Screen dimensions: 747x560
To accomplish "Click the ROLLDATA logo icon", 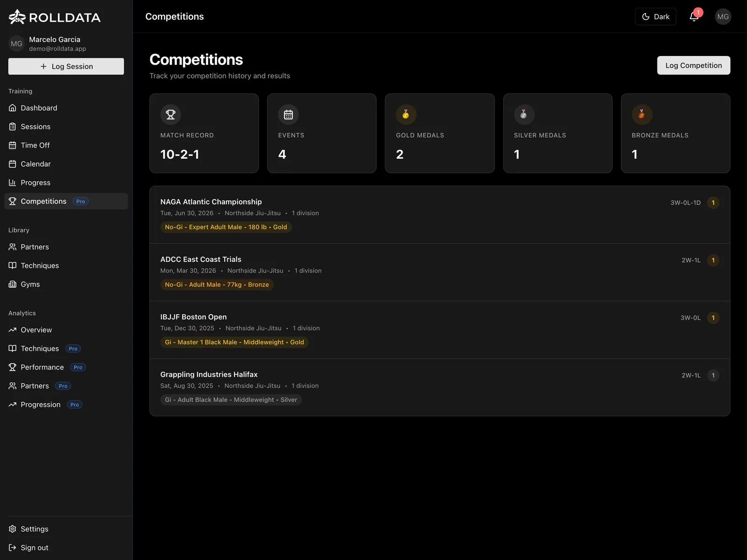I will [17, 17].
